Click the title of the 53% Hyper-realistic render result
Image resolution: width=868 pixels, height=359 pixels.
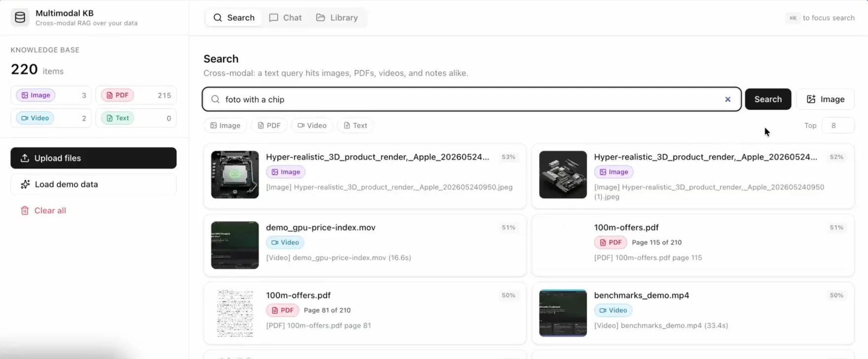coord(377,157)
